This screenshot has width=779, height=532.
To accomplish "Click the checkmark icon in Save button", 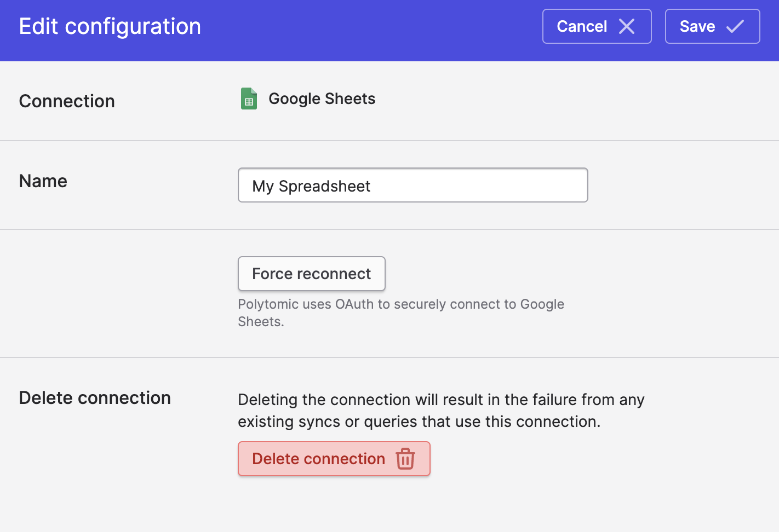I will point(735,26).
